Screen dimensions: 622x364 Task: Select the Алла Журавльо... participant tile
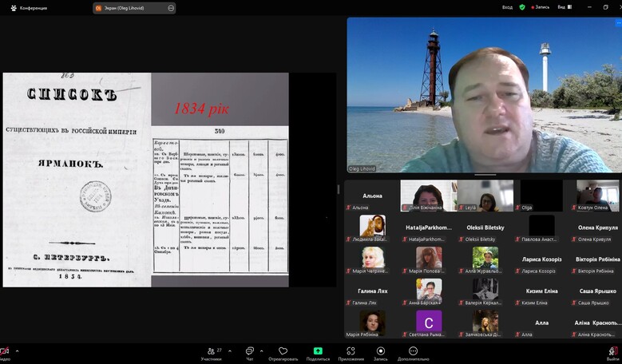coord(485,259)
